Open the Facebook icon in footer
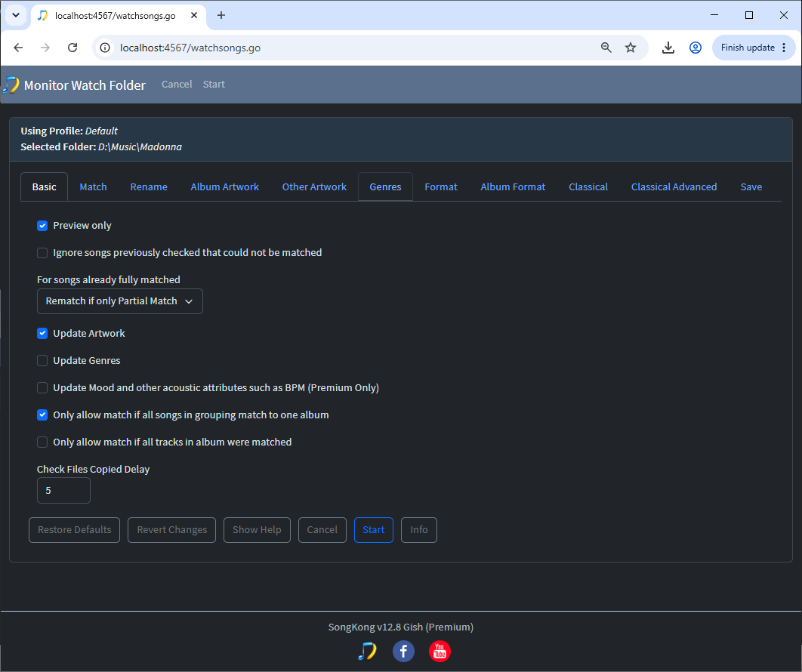802x672 pixels. click(403, 651)
